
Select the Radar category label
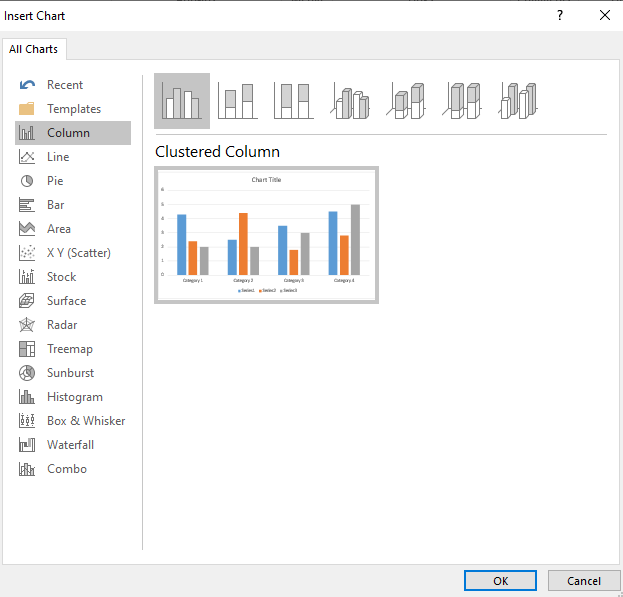62,325
